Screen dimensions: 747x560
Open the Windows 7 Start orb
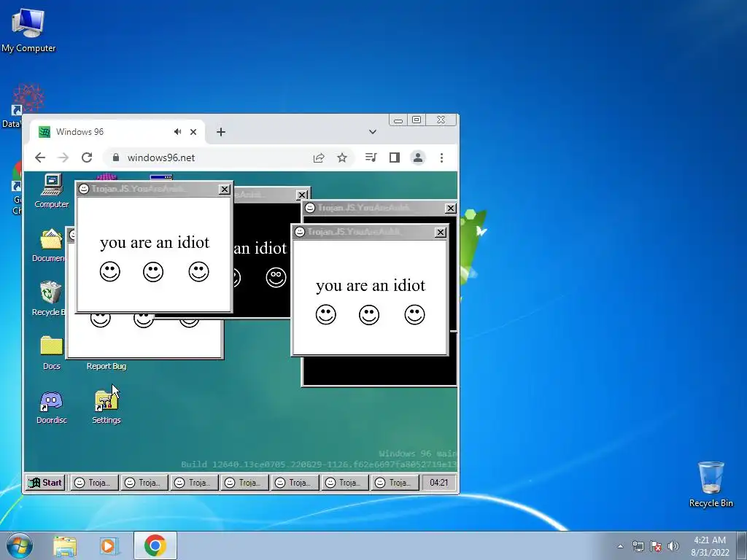[x=20, y=545]
